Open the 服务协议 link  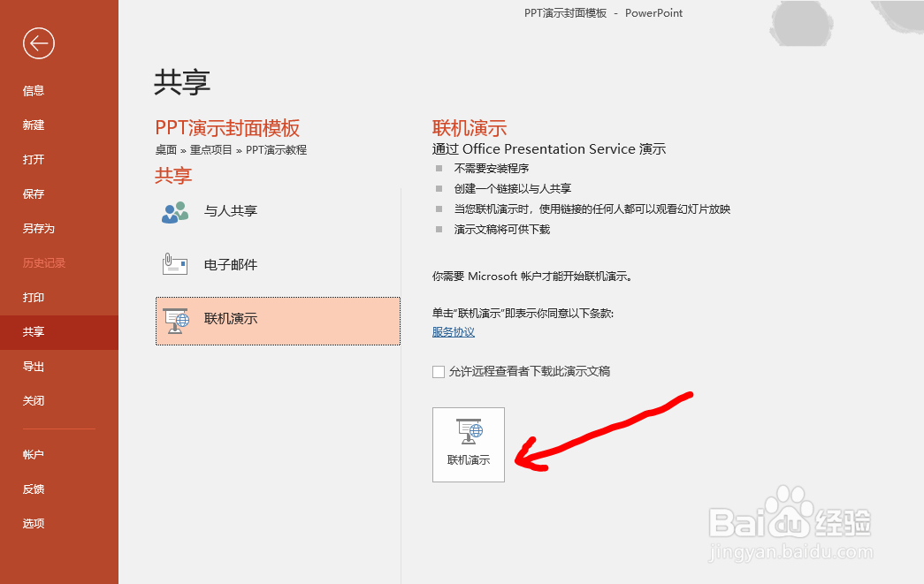pyautogui.click(x=454, y=332)
